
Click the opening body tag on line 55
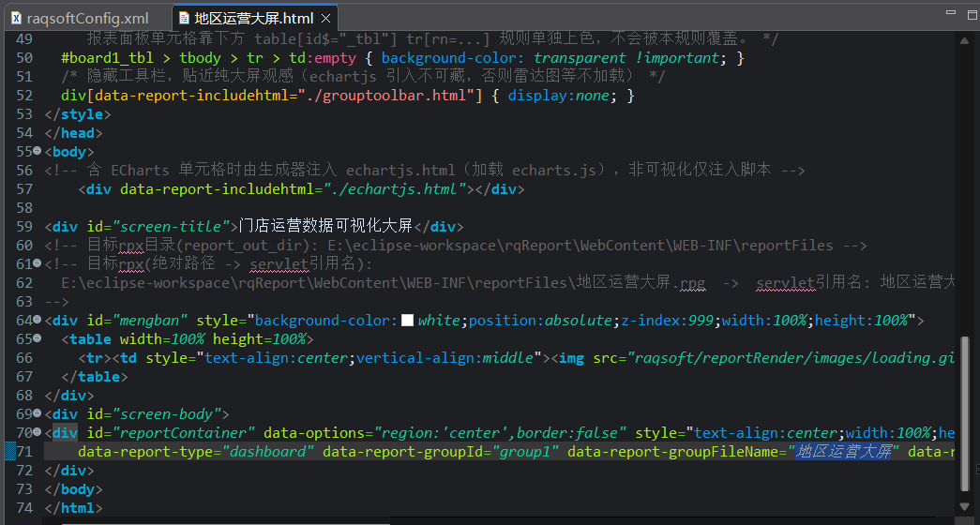pos(69,152)
